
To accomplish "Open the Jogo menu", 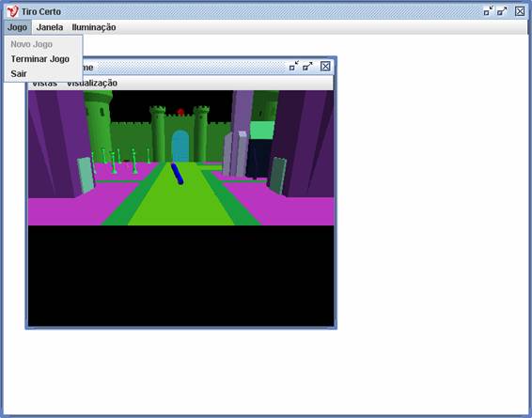I will pyautogui.click(x=17, y=27).
